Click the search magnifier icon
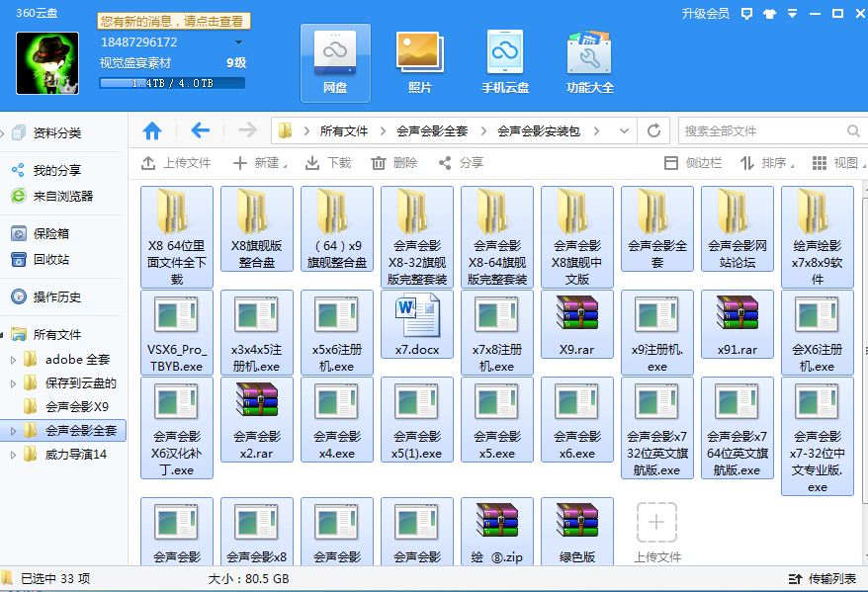The width and height of the screenshot is (868, 592). 853,131
